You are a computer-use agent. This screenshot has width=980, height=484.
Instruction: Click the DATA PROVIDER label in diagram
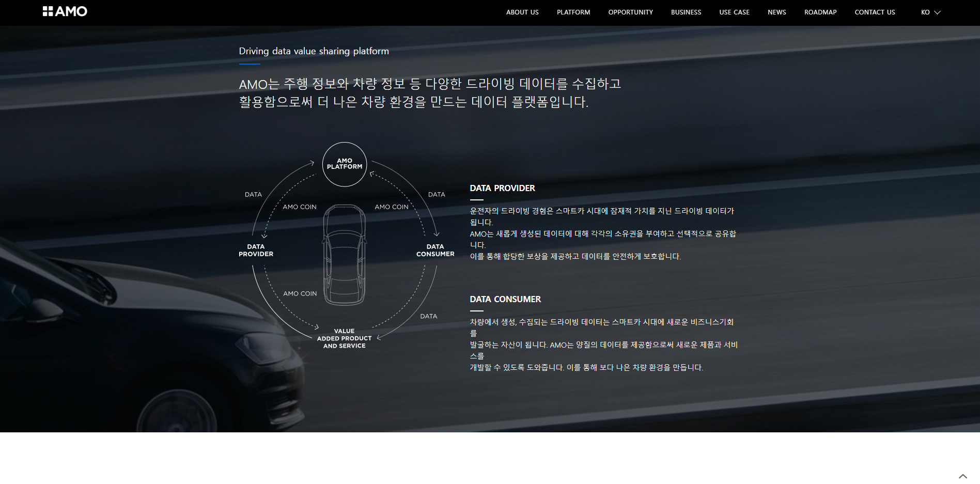click(x=256, y=251)
